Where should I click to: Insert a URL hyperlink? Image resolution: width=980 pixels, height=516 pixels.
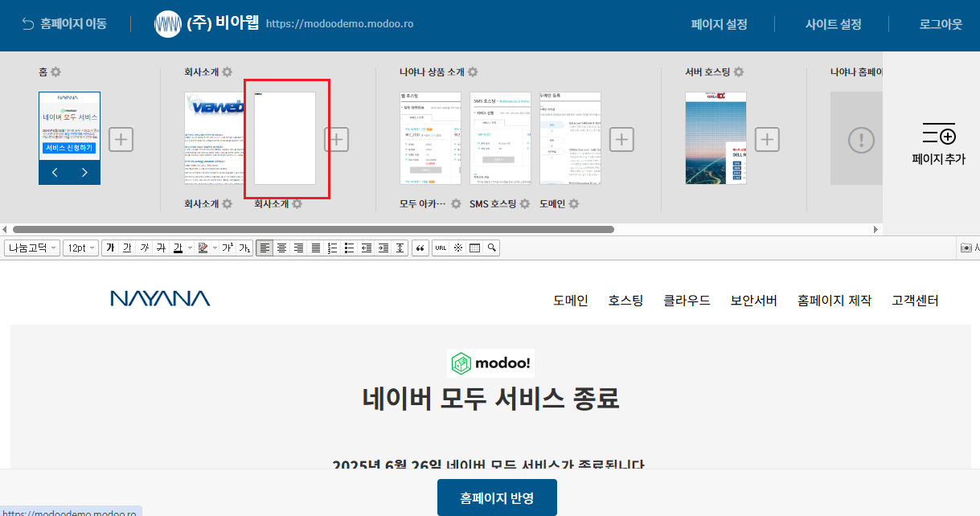click(441, 248)
